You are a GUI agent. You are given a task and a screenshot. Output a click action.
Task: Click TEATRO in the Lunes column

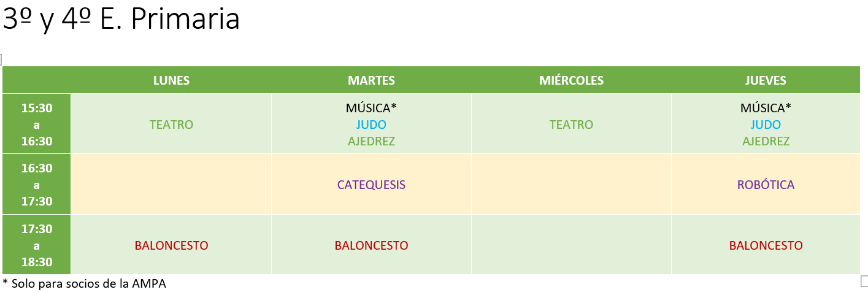[x=171, y=125]
